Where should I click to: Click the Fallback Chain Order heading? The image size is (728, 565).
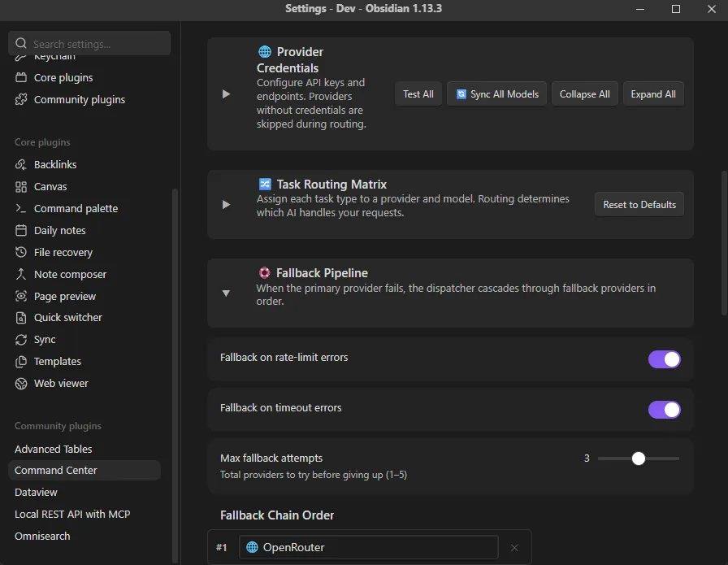(x=277, y=515)
